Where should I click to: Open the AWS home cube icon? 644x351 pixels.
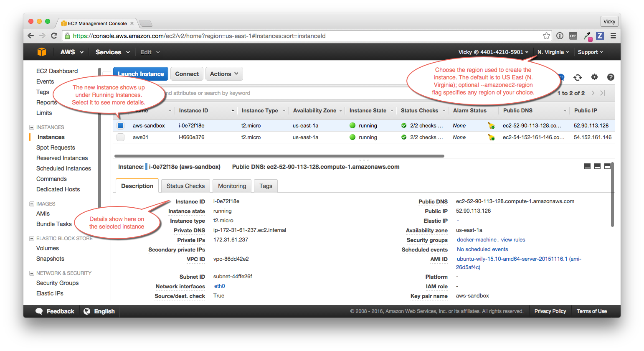click(x=41, y=52)
